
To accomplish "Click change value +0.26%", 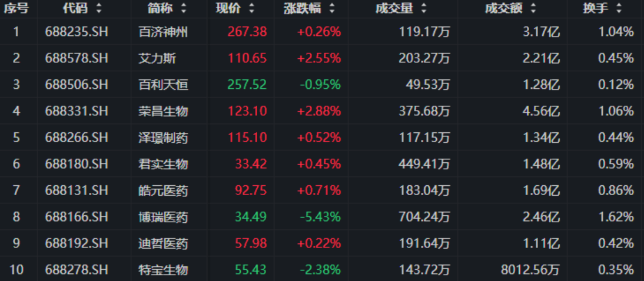I will point(319,32).
